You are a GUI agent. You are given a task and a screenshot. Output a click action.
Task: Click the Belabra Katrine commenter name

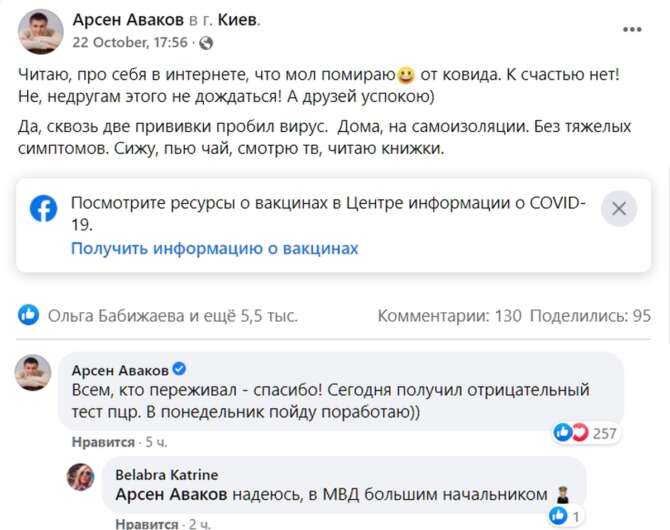[x=167, y=474]
